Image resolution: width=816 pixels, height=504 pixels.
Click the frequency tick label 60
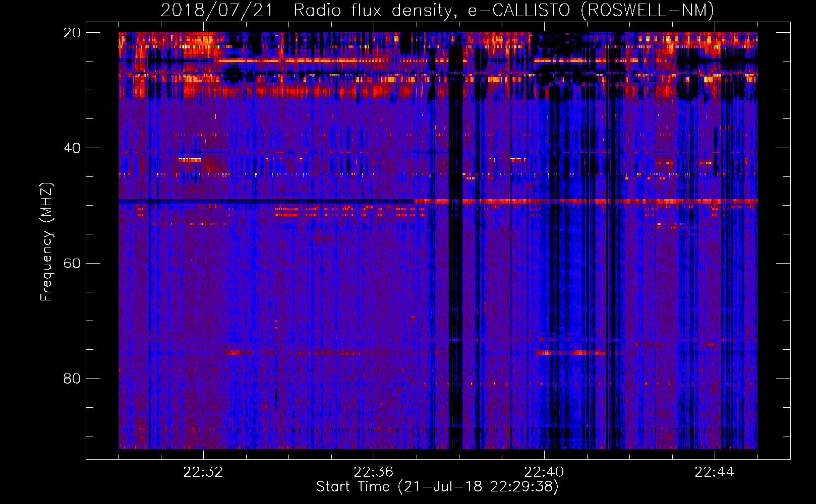[x=72, y=263]
